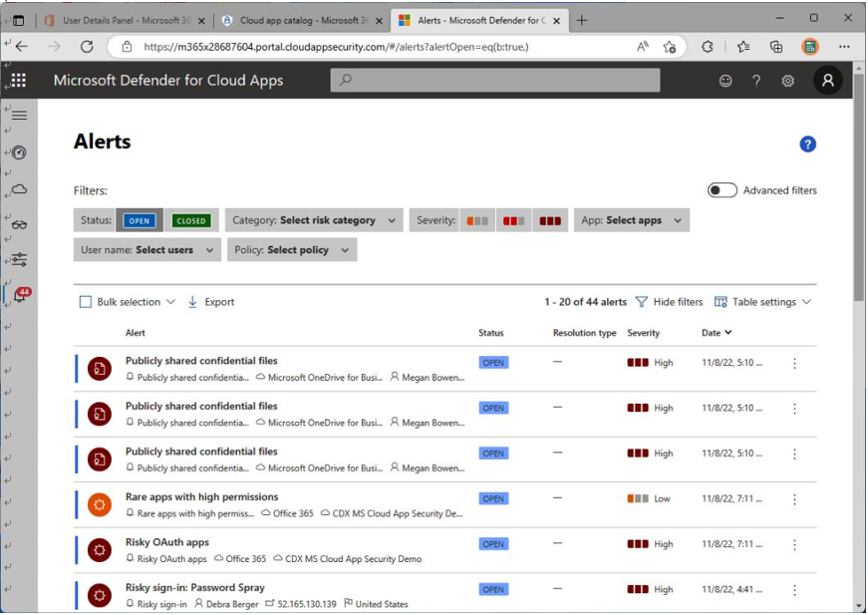Switch to the Cloud app catalog tab
The image size is (868, 615).
(302, 21)
